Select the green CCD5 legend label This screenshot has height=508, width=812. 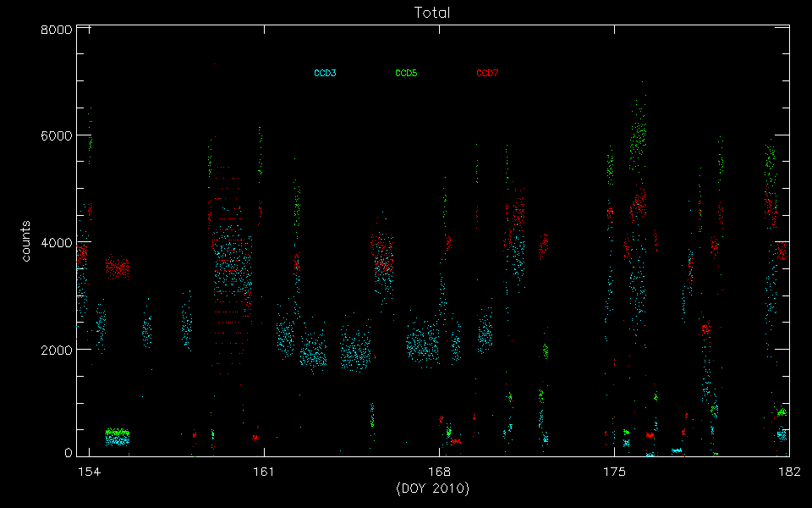point(406,74)
